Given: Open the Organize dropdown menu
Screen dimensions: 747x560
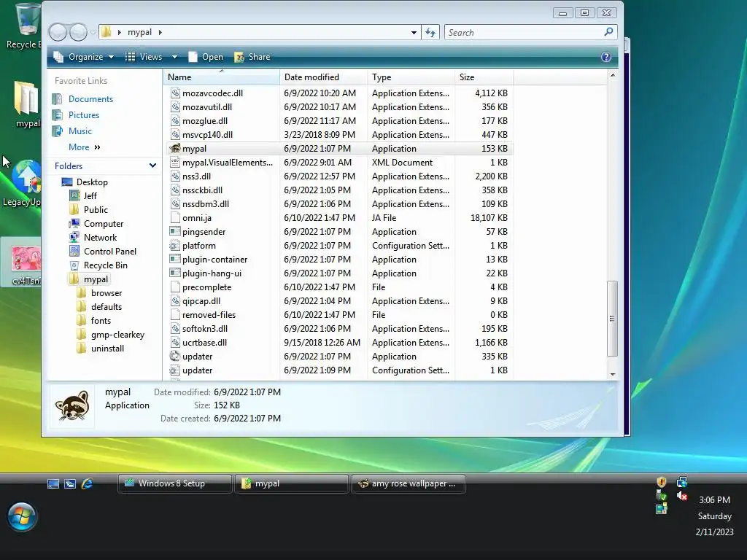Looking at the screenshot, I should click(84, 57).
